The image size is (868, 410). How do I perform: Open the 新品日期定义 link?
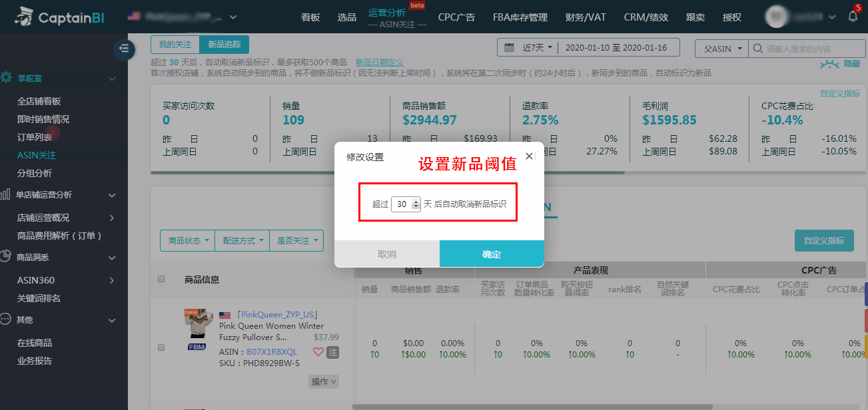[x=380, y=62]
